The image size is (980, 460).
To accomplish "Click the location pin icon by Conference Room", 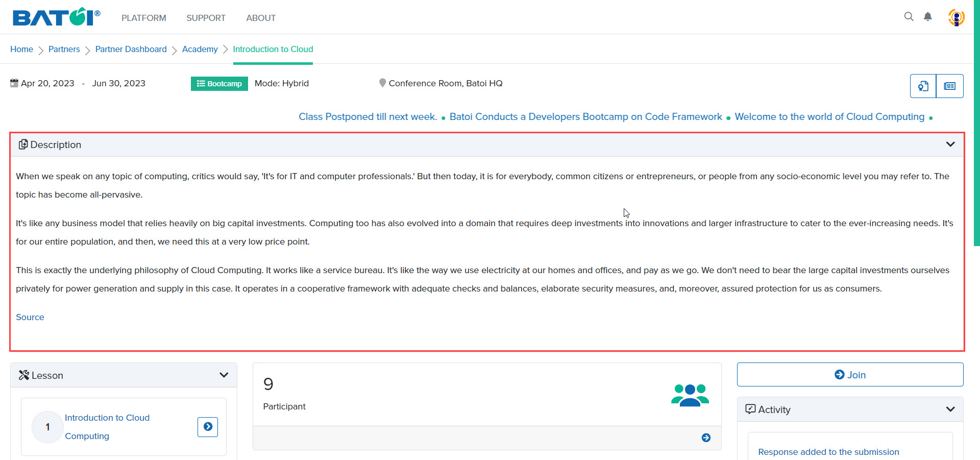I will click(x=382, y=83).
